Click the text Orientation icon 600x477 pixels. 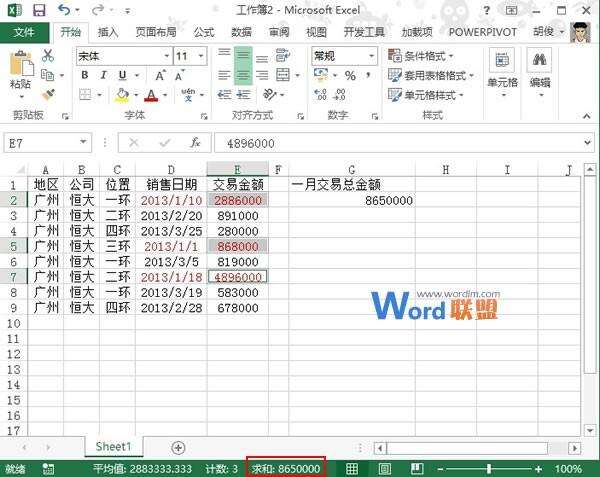point(270,94)
